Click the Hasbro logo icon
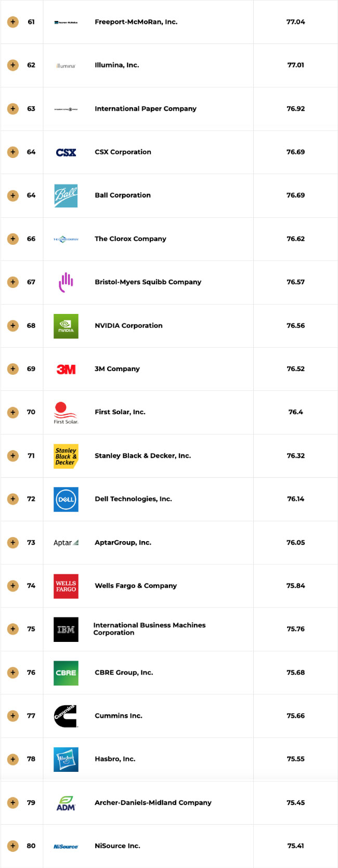338x868 pixels. 66,759
